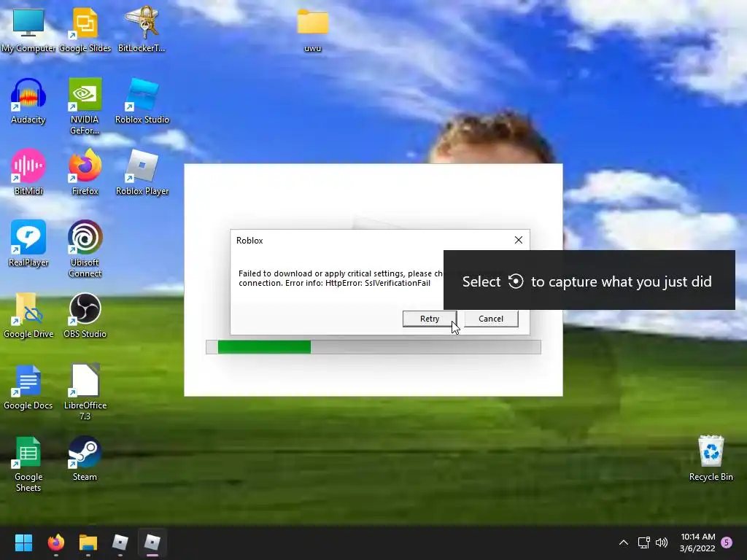The width and height of the screenshot is (747, 560).
Task: Select the LibreOffice 7.3 icon
Action: pyautogui.click(x=85, y=392)
